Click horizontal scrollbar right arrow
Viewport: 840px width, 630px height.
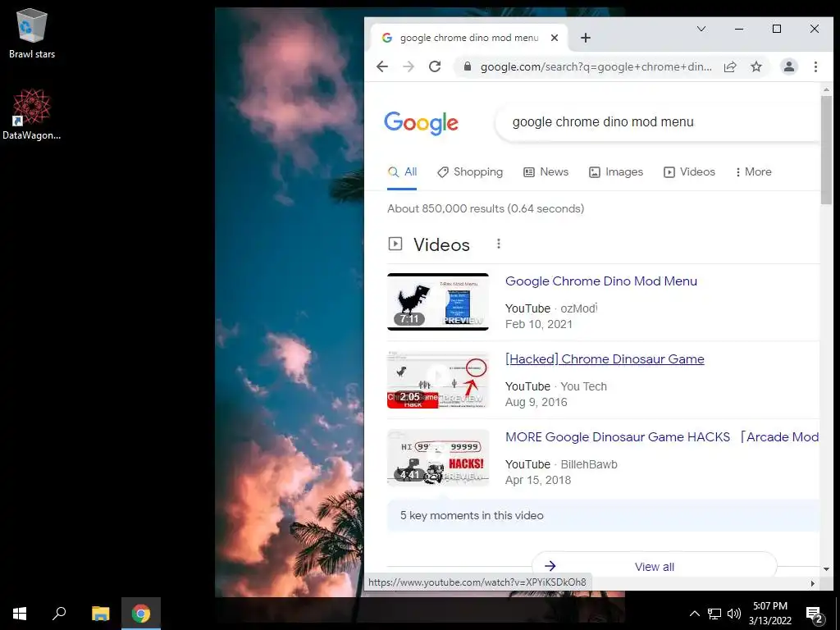click(813, 583)
